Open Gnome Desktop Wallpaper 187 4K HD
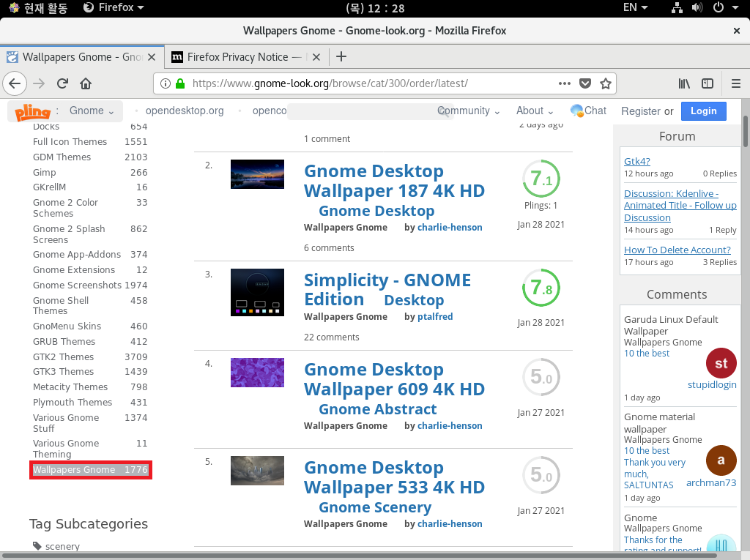This screenshot has height=560, width=750. (x=394, y=181)
